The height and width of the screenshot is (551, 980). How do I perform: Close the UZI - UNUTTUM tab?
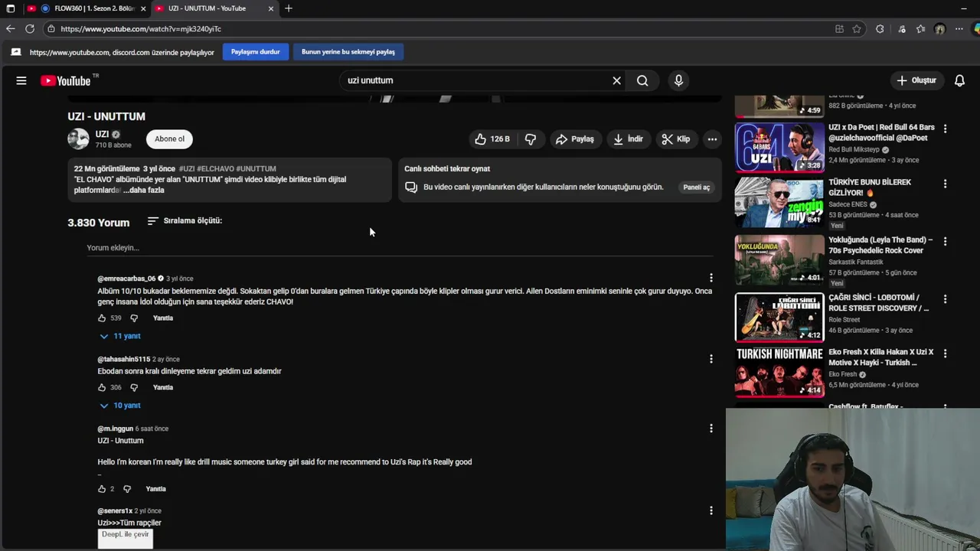271,8
